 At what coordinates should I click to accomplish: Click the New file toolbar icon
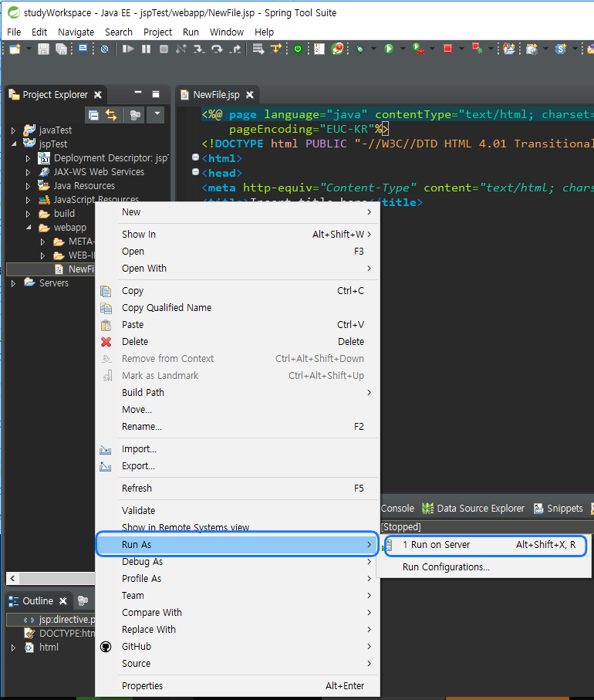click(15, 49)
